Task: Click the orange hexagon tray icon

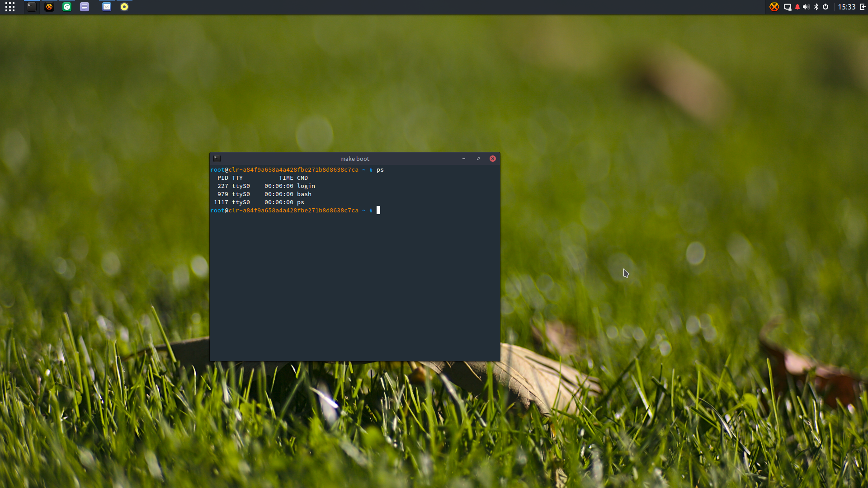Action: tap(774, 7)
